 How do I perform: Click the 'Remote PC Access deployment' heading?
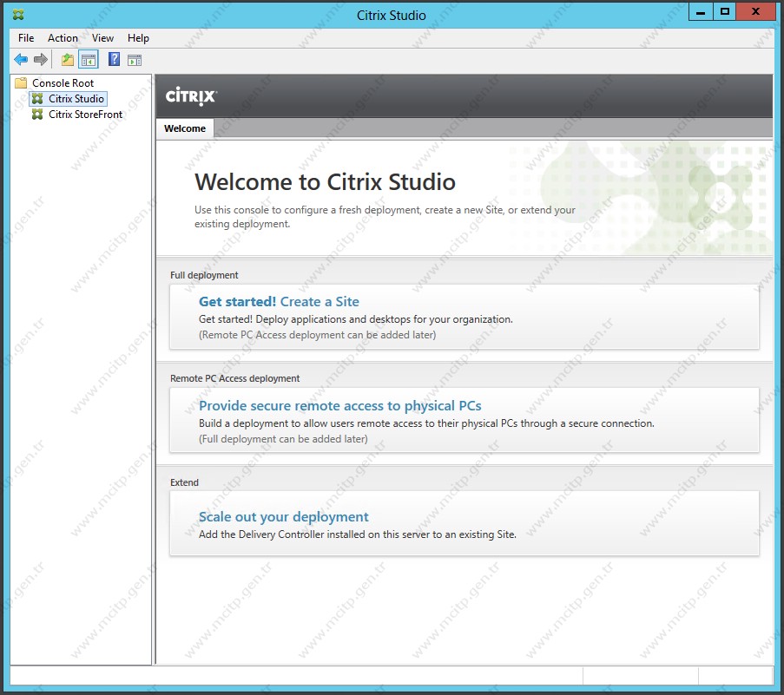click(235, 378)
